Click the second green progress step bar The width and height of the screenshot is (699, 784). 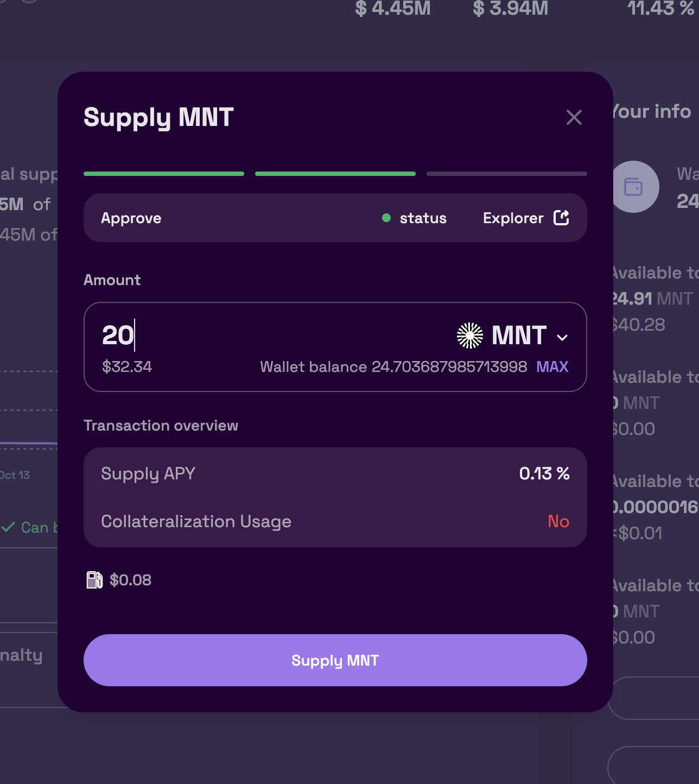pyautogui.click(x=335, y=174)
